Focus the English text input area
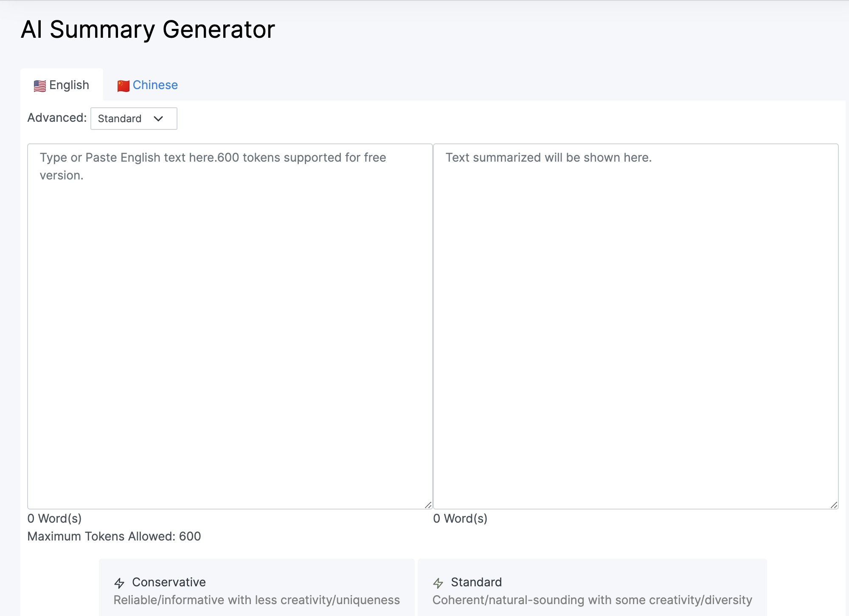The image size is (849, 616). 230,326
